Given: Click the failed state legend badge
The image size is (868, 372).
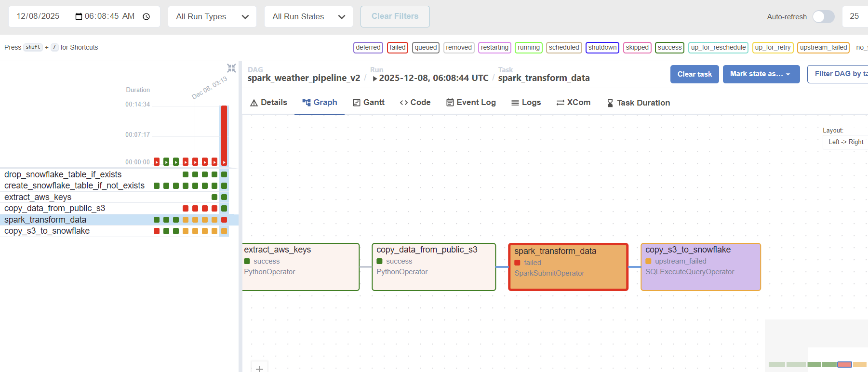Looking at the screenshot, I should pyautogui.click(x=398, y=48).
